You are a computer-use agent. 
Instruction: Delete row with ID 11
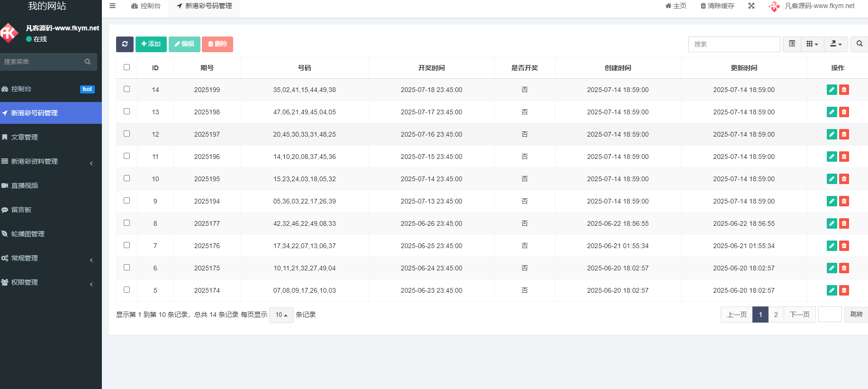click(x=844, y=157)
